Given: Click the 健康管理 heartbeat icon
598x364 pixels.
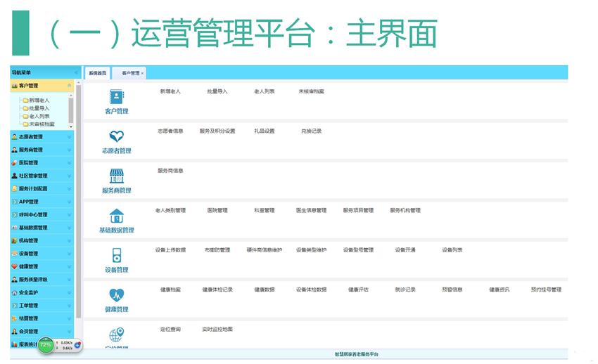Looking at the screenshot, I should (116, 295).
